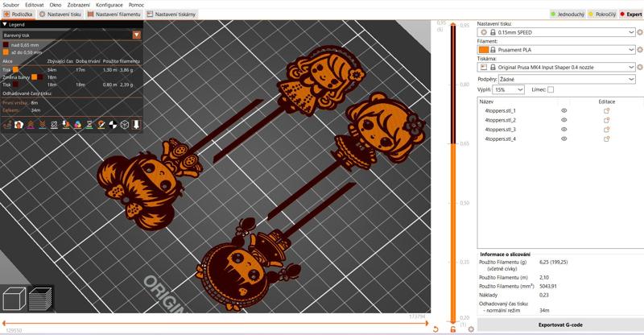Toggle Custom G-codes visibility in legend toolbar

point(101,125)
